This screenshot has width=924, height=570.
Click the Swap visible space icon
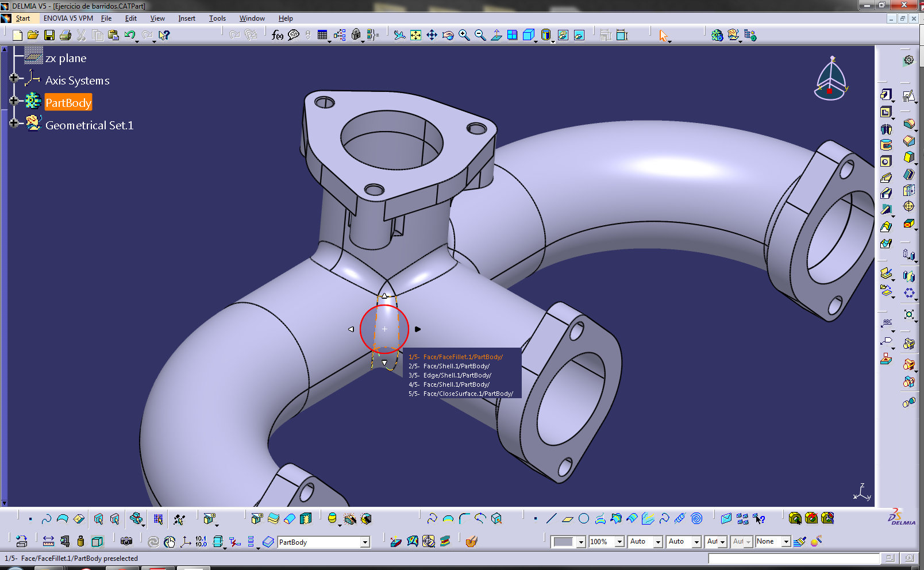click(579, 36)
